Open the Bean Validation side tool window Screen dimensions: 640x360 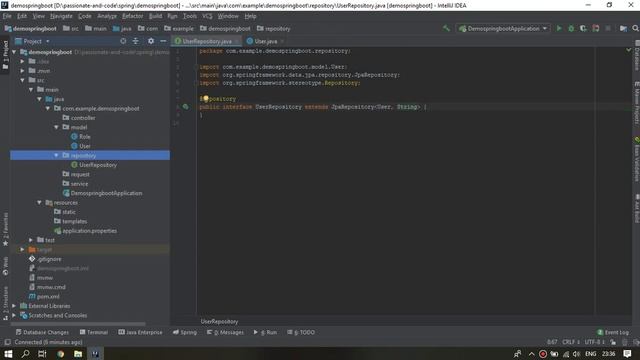tap(636, 160)
